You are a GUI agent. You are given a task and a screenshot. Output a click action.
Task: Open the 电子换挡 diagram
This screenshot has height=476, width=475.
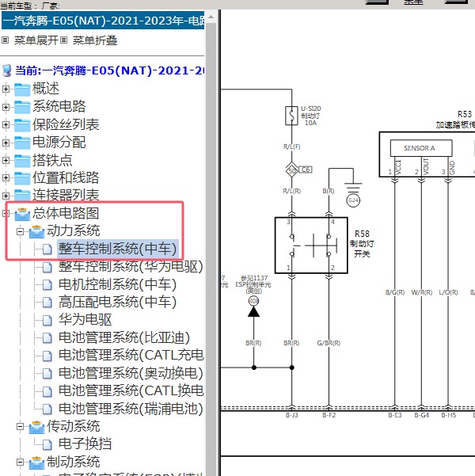85,444
